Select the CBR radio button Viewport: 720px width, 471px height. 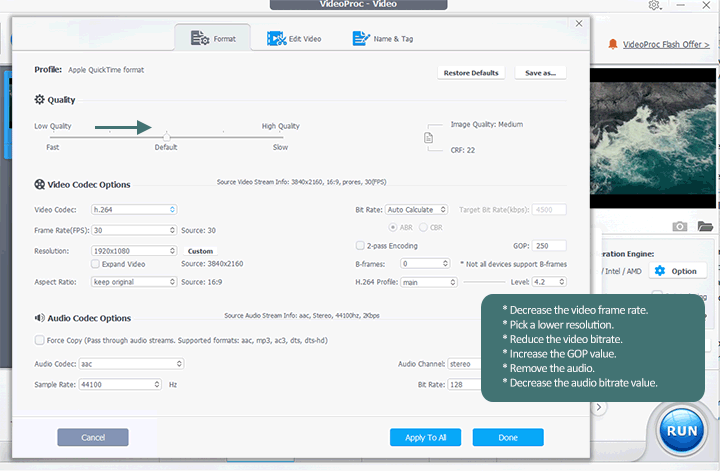tap(423, 227)
